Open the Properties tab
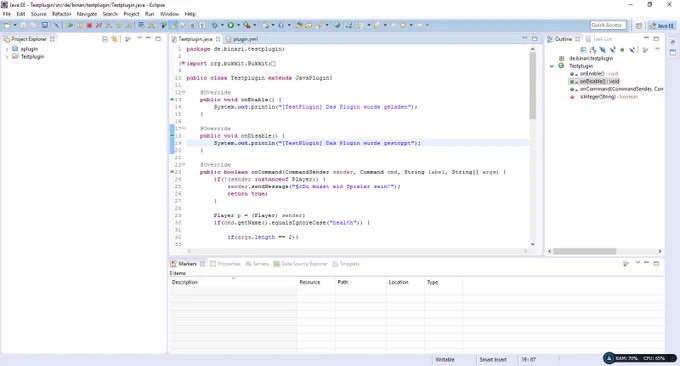This screenshot has width=680, height=366. [x=225, y=264]
